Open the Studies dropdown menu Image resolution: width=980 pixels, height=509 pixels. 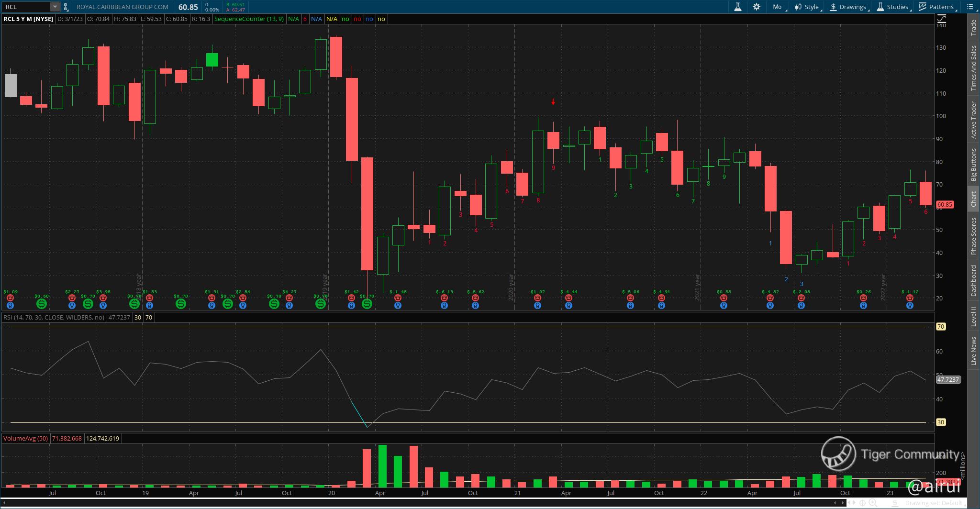coord(893,7)
